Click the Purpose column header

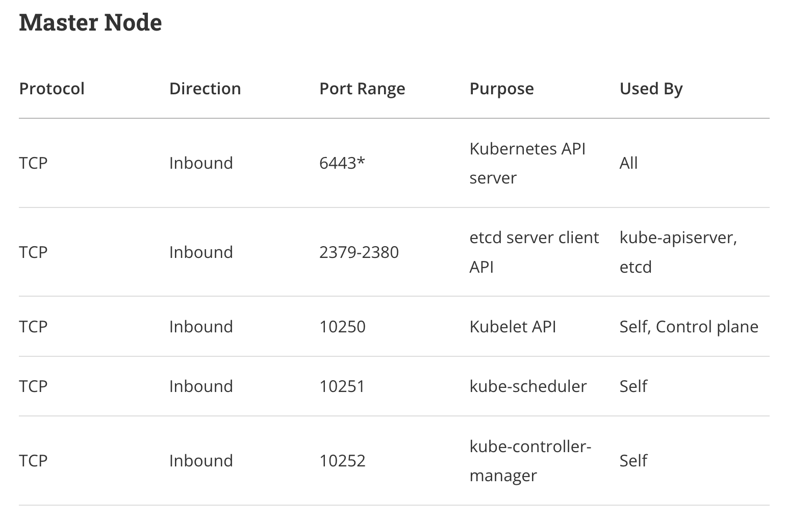501,89
